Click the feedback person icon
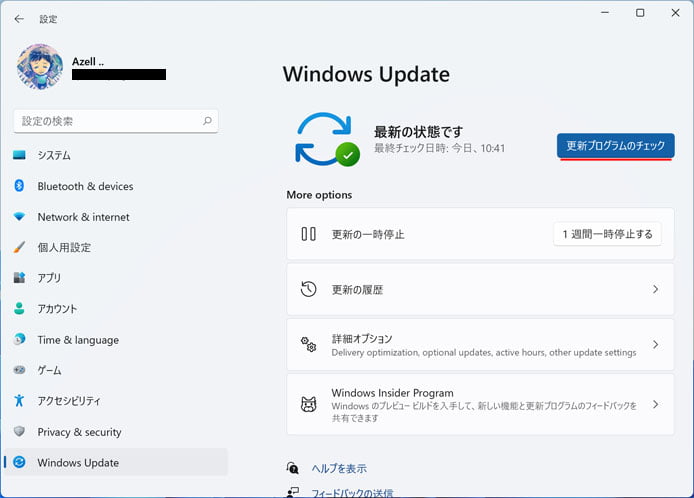694x498 pixels. pyautogui.click(x=293, y=492)
